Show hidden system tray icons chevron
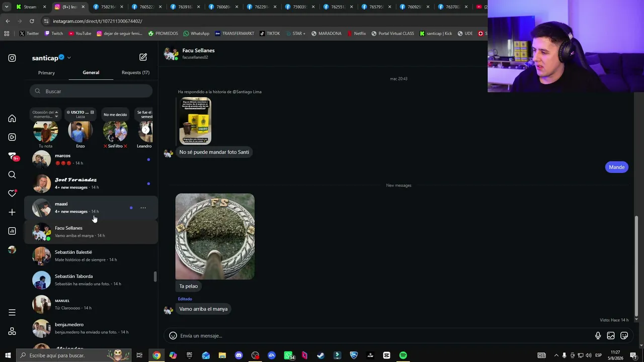The image size is (644, 362). click(x=556, y=355)
